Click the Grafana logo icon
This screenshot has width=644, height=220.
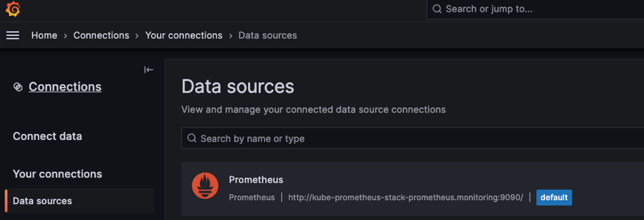pyautogui.click(x=13, y=9)
